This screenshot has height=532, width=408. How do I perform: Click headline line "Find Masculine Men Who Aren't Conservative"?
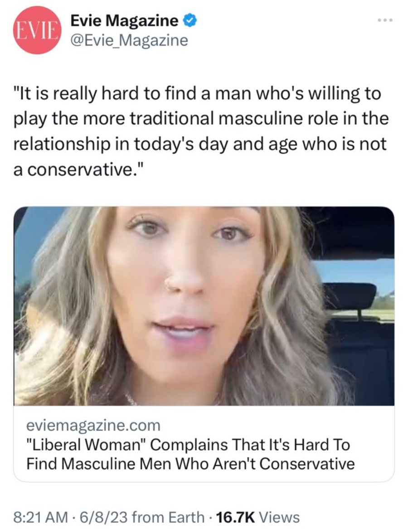coord(190,464)
